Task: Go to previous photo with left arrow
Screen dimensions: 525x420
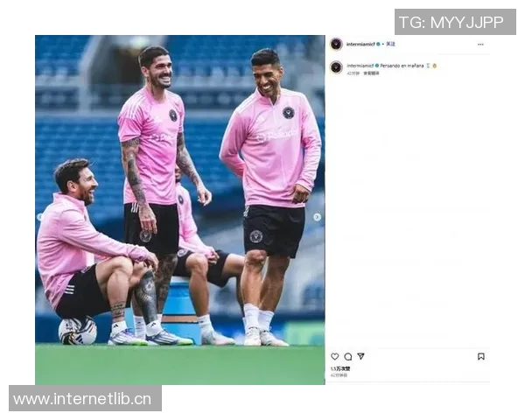Action: (x=39, y=217)
